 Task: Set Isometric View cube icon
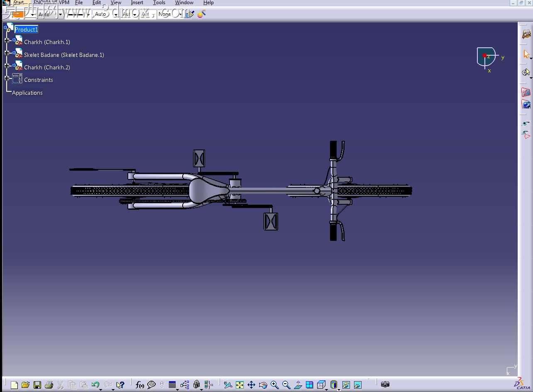click(321, 385)
